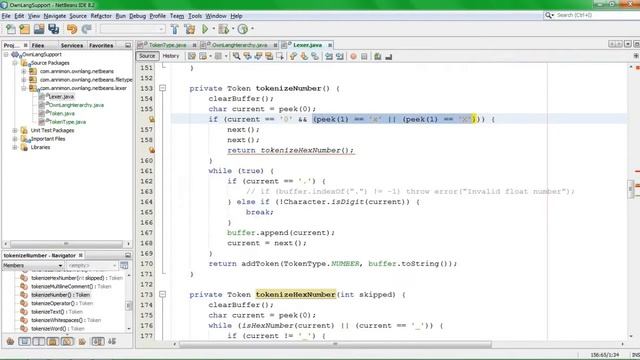The height and width of the screenshot is (360, 640).
Task: Click the warning glyph on line 156
Action: [151, 119]
